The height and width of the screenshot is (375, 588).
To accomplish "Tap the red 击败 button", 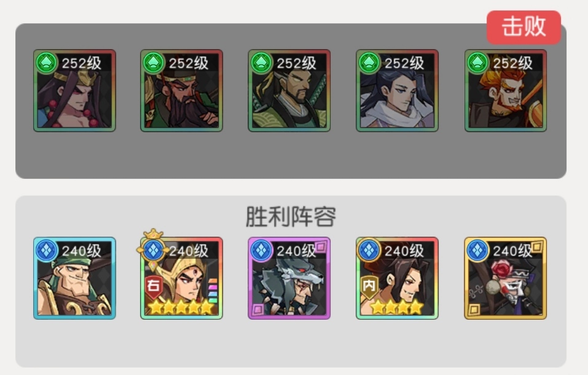I will click(x=523, y=27).
